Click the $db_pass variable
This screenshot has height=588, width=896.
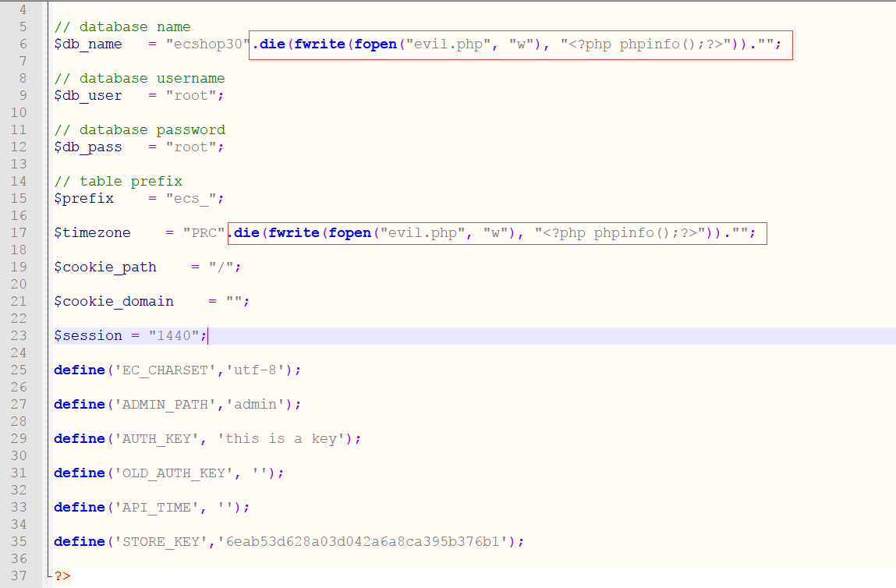(x=88, y=147)
